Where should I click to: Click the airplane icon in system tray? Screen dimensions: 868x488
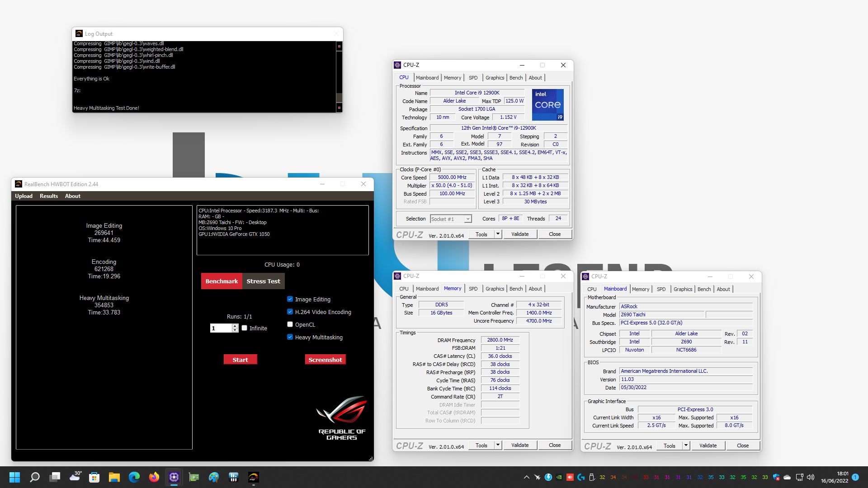point(537,477)
